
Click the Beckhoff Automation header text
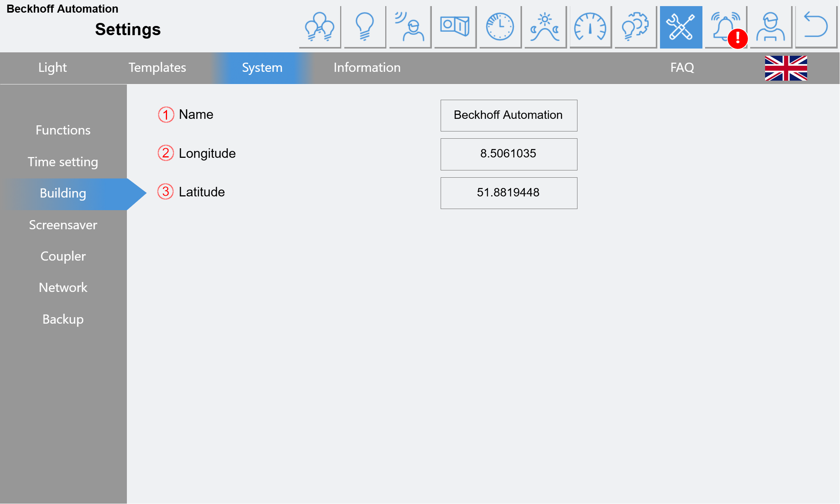(x=63, y=9)
